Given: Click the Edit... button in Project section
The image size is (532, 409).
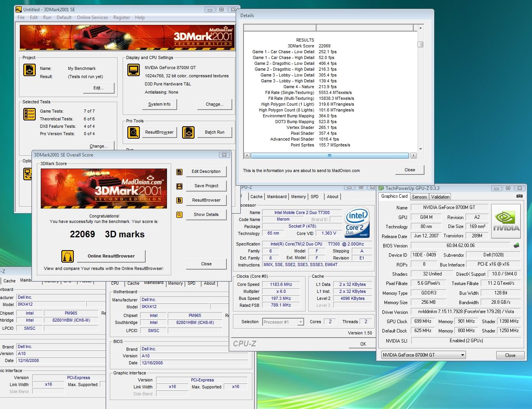Looking at the screenshot, I should tap(99, 88).
